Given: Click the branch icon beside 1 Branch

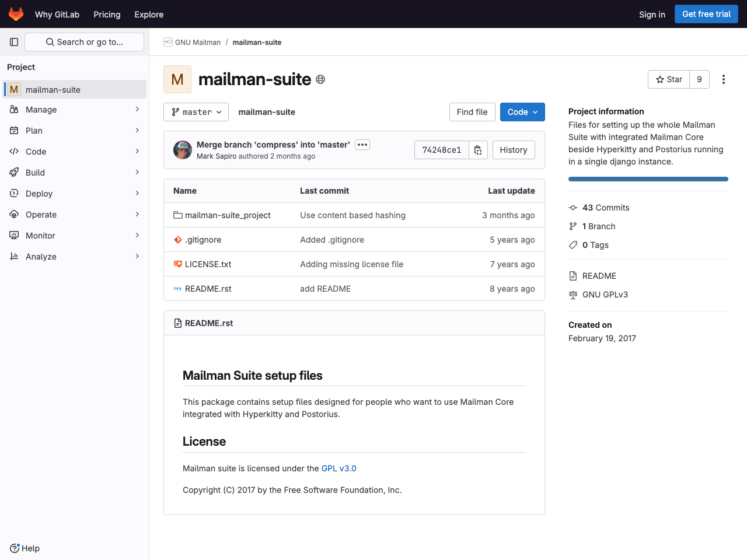Looking at the screenshot, I should (573, 226).
